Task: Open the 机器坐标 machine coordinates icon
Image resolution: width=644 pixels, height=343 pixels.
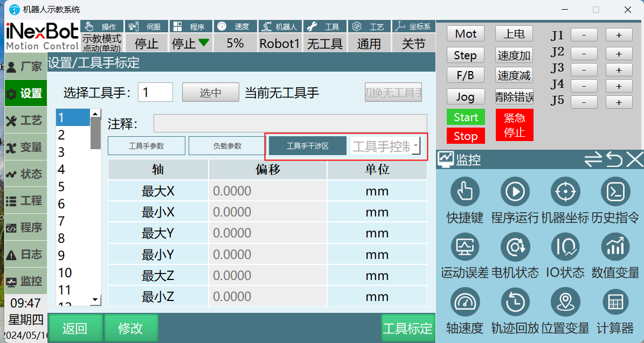Action: point(565,191)
